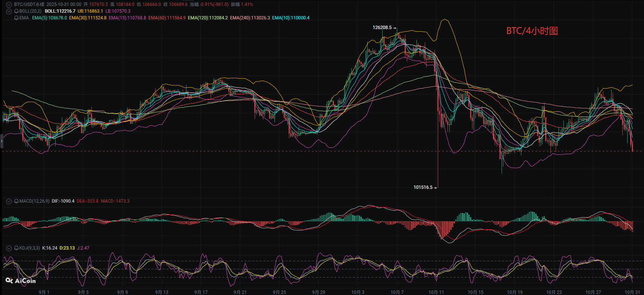Collapse the BOLL indicator chevron
Viewport: 644px width, 295px height.
9,11
